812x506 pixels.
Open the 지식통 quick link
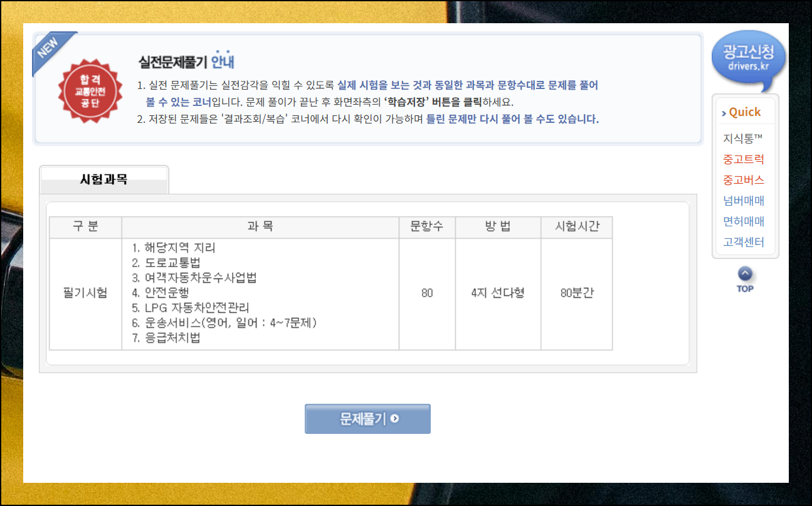point(742,139)
